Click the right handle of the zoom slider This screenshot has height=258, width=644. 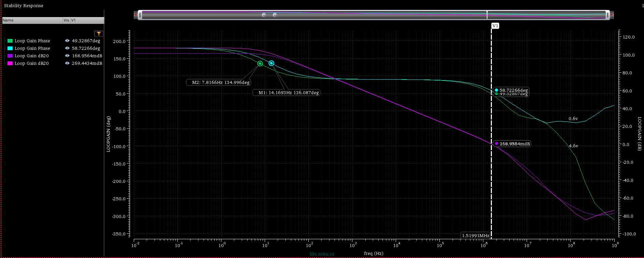pos(608,15)
